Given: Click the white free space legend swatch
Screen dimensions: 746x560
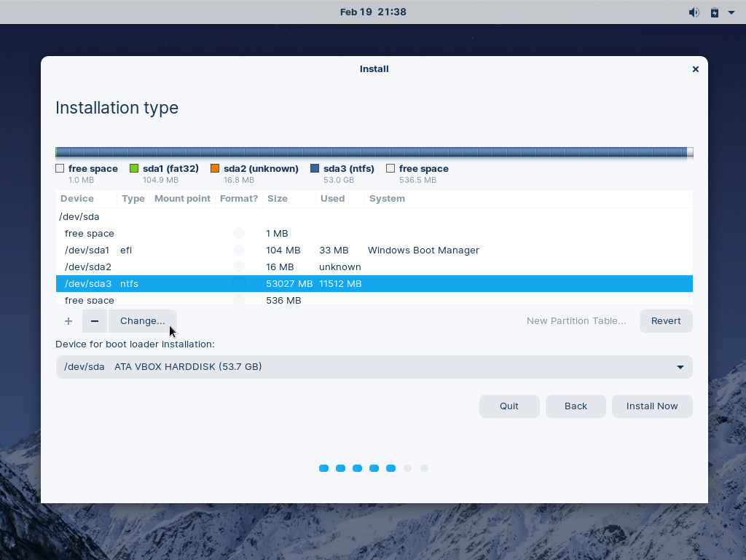Looking at the screenshot, I should pyautogui.click(x=59, y=168).
